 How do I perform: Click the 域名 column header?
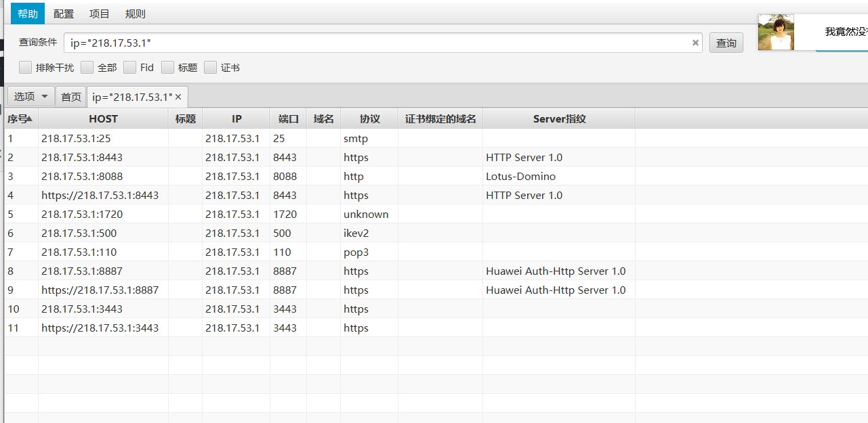324,119
